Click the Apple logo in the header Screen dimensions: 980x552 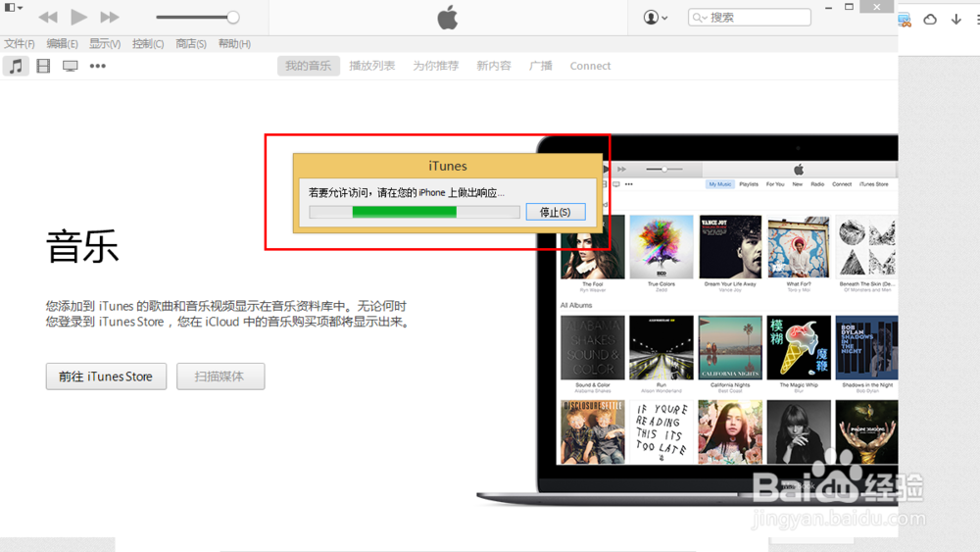point(448,18)
